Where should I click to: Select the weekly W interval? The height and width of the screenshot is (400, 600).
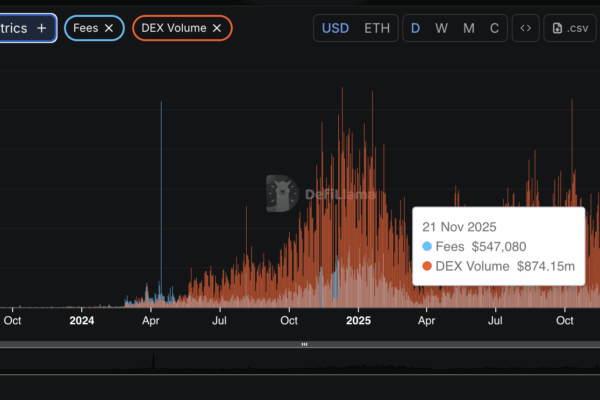tap(441, 28)
